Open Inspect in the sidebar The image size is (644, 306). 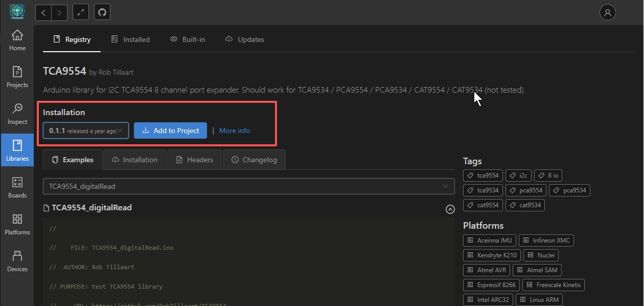point(17,115)
